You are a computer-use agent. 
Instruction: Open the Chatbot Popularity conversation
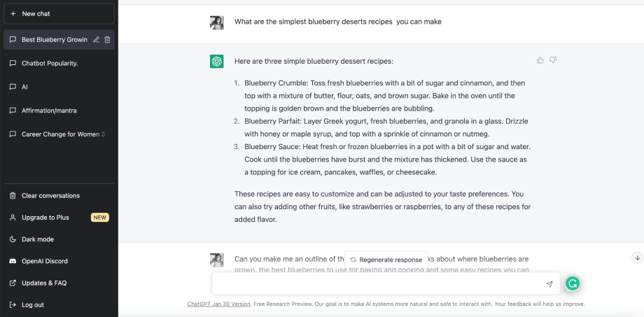click(50, 63)
